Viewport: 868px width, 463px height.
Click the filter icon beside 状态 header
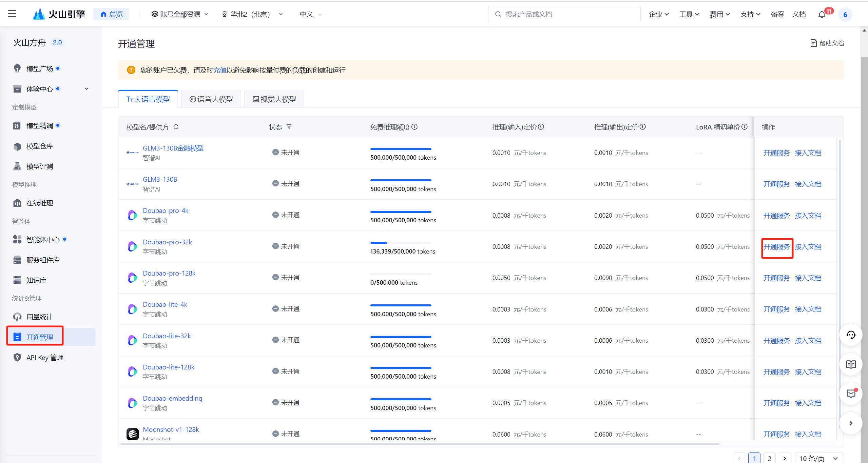(x=289, y=127)
